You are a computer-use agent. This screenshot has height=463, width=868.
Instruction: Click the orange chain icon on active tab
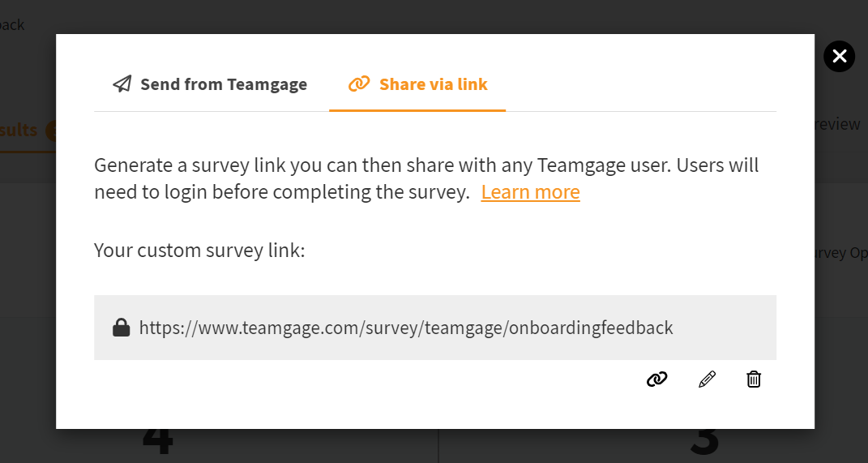click(x=359, y=84)
